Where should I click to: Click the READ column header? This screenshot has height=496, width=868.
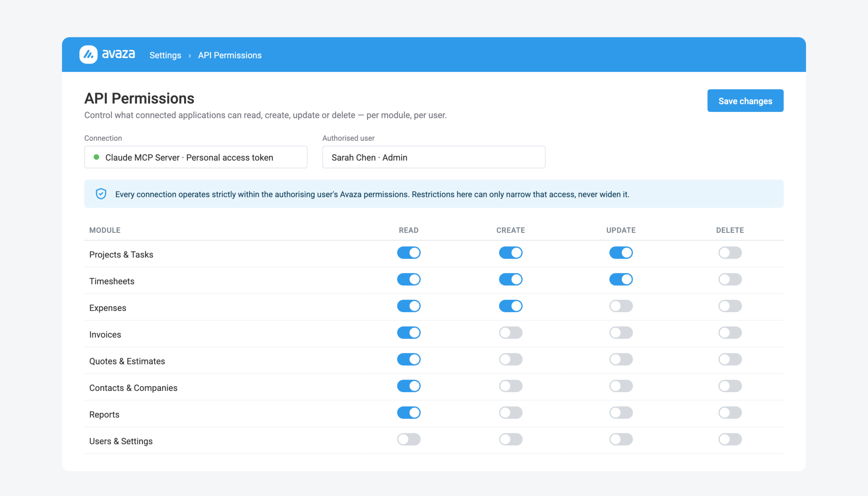(x=409, y=230)
